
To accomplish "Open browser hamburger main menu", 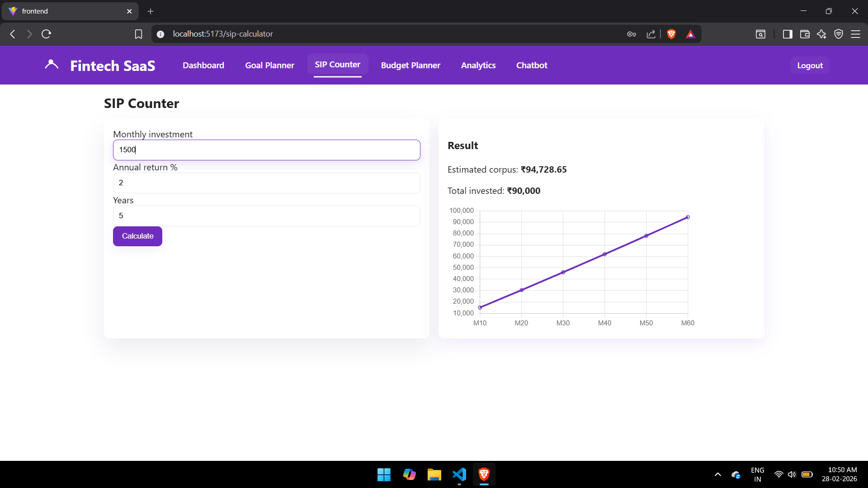I will (855, 34).
